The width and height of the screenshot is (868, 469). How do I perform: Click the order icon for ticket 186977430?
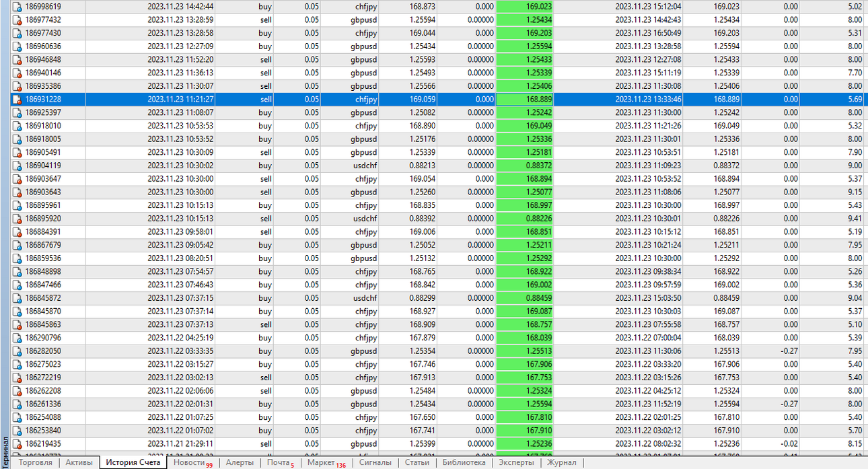pos(17,33)
